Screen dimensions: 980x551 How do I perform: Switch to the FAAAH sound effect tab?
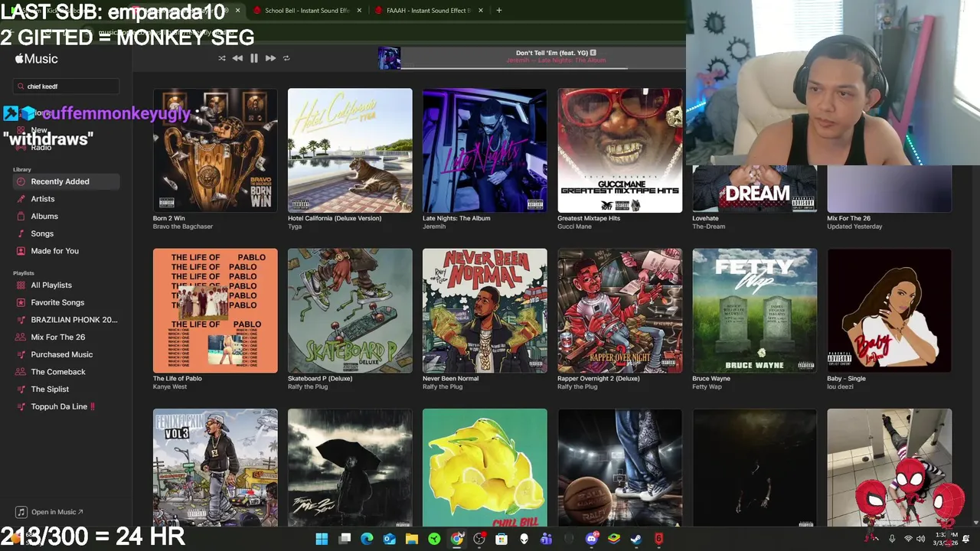click(427, 11)
